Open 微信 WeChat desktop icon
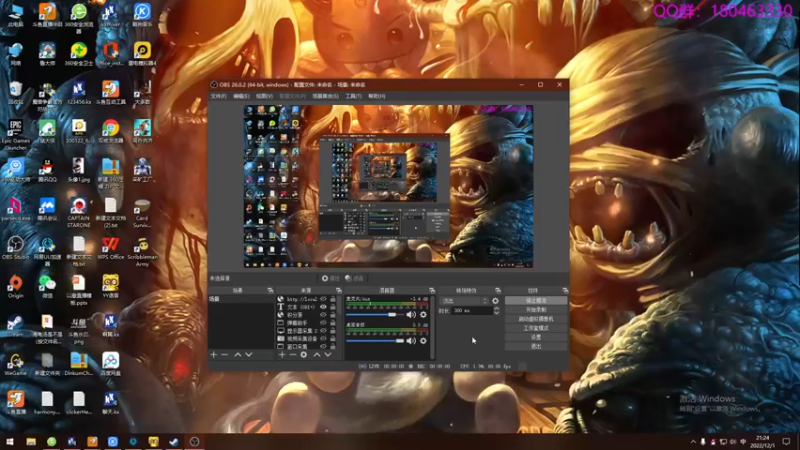Image resolution: width=800 pixels, height=450 pixels. tap(47, 287)
